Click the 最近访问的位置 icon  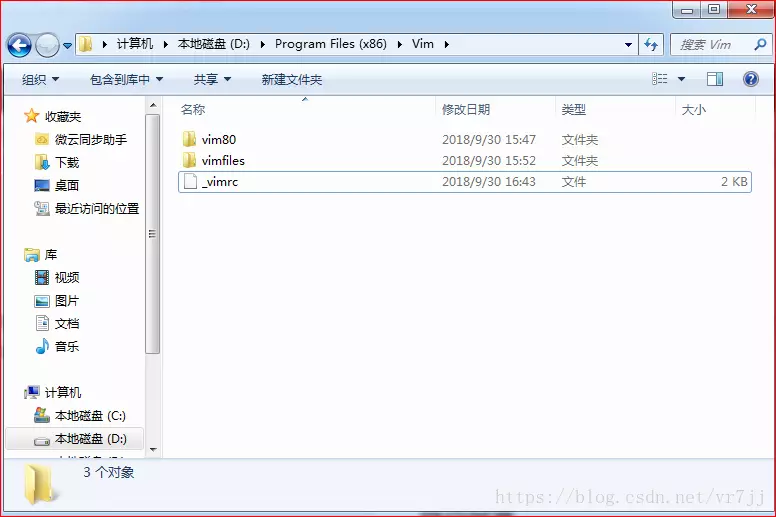coord(42,208)
